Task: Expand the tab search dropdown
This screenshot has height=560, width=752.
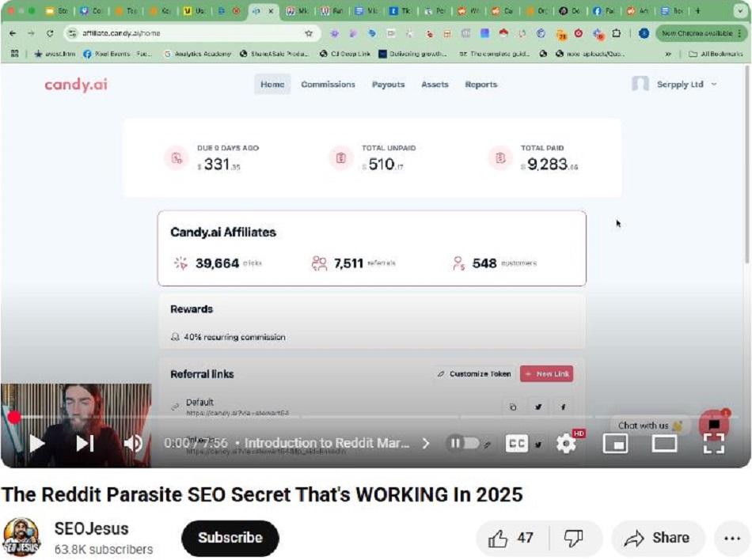Action: [x=740, y=10]
